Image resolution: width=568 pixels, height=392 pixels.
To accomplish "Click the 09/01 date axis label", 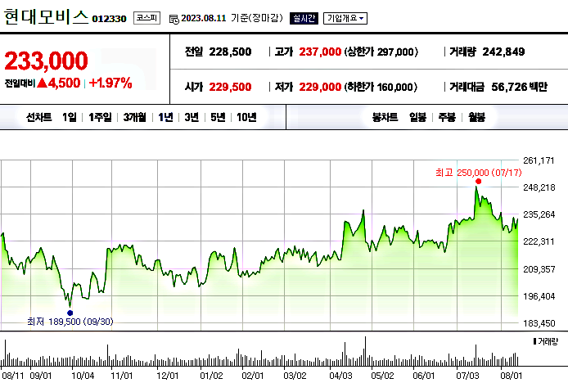I will (41, 376).
